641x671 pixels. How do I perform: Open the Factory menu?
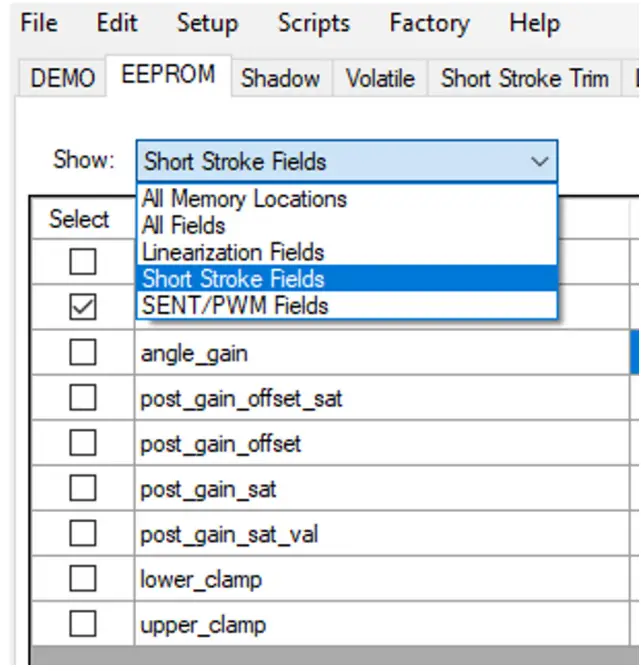(x=429, y=23)
